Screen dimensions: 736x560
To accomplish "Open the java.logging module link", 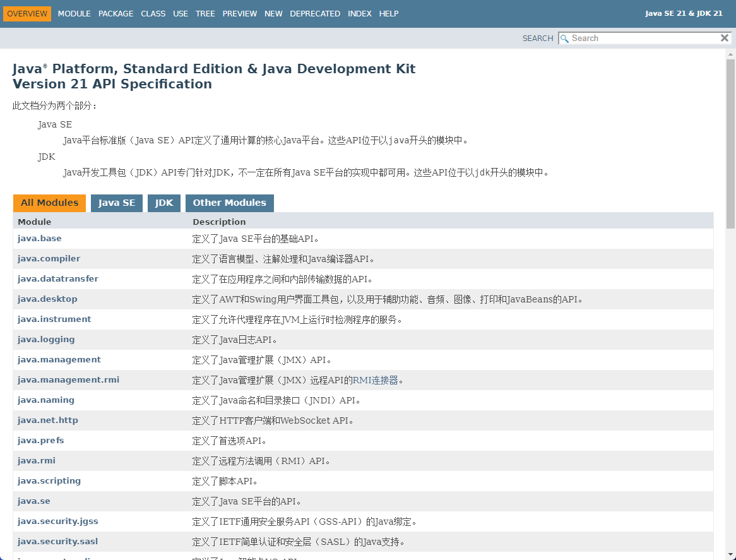I will click(46, 340).
